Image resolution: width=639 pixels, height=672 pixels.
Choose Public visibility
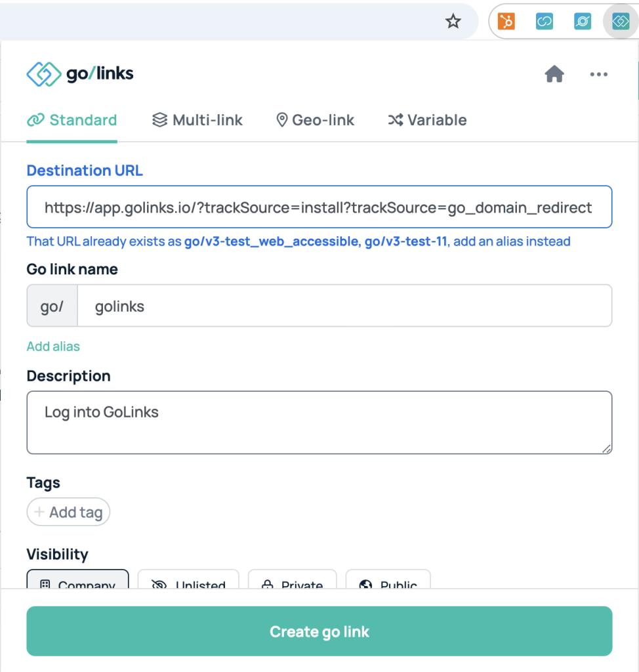(x=388, y=583)
